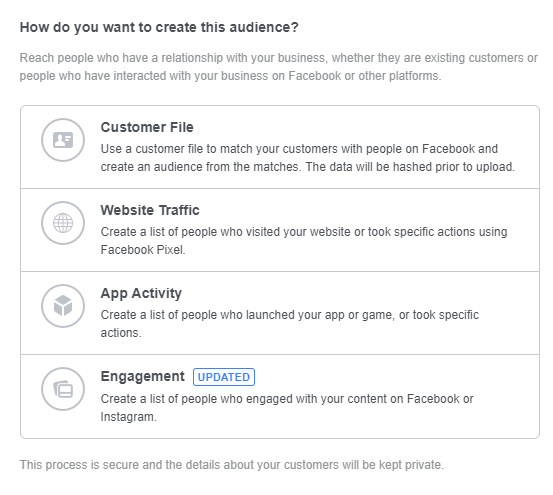Choose the Engagement heading

pyautogui.click(x=142, y=377)
